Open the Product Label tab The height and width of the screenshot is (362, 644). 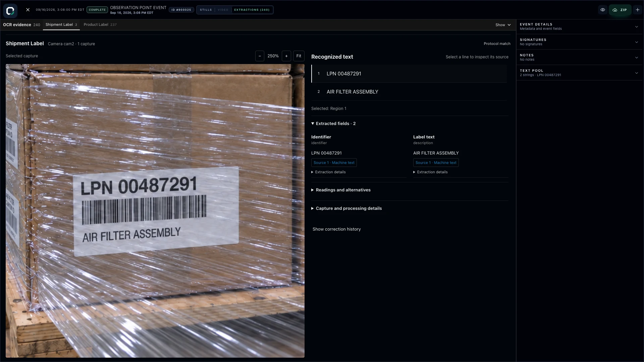[x=100, y=25]
